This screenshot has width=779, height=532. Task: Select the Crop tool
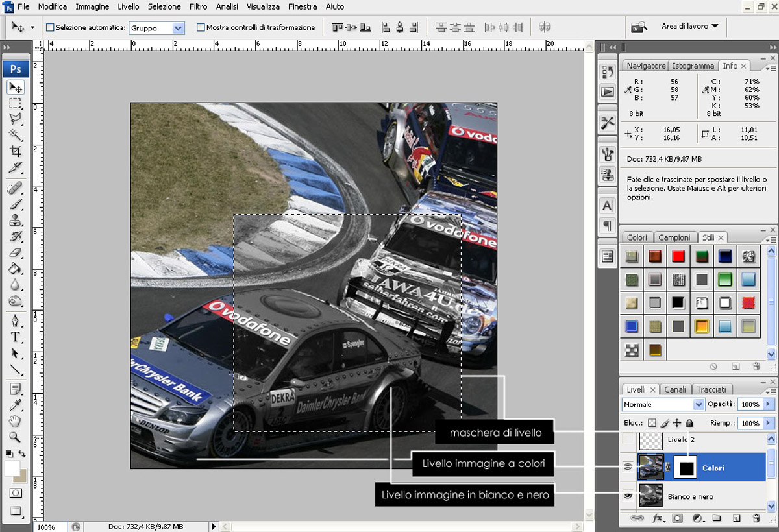[x=16, y=152]
